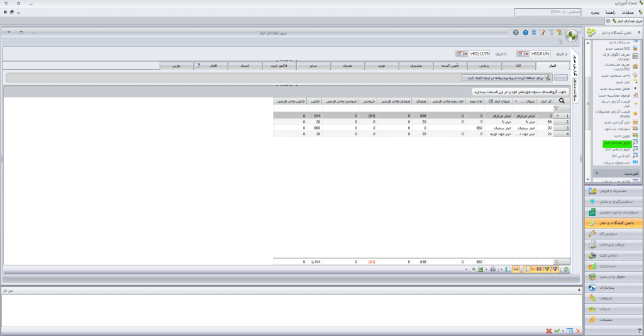Open calendar picker for 'از تاریخ' 1402/01/01
Screen dimensions: 644x336
[x=520, y=54]
